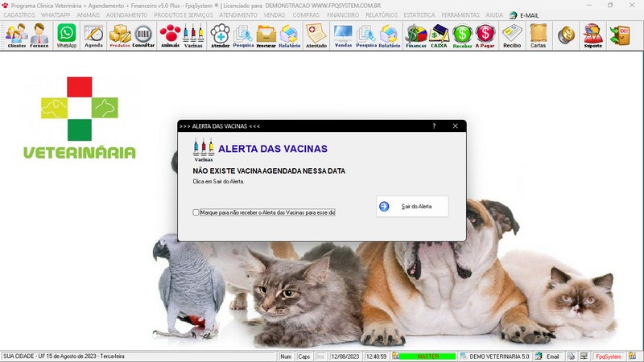This screenshot has width=644, height=362.
Task: Launch the WhatsApp toolbar icon
Action: pos(67,35)
